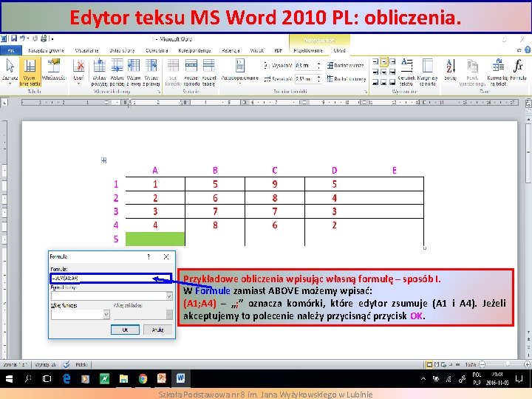Select Print Layout view icon in status bar
The image size is (532, 399).
pos(429,364)
